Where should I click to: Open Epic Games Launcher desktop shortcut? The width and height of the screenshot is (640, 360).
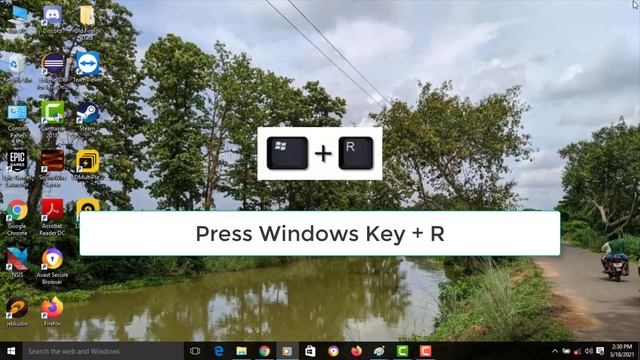pos(17,168)
